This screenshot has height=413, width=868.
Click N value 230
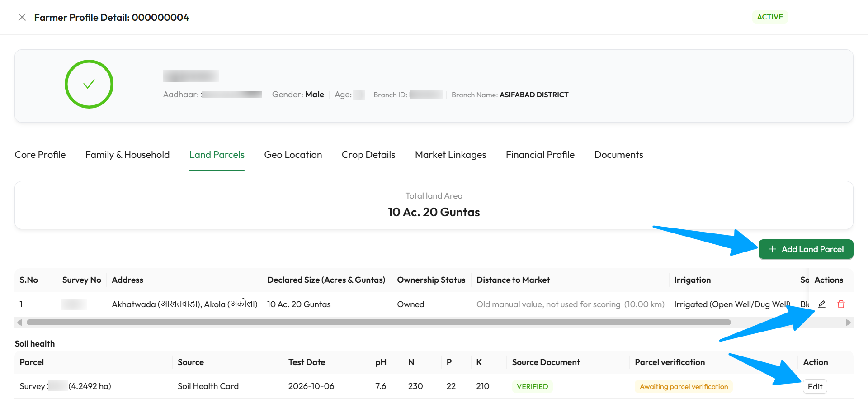tap(415, 386)
